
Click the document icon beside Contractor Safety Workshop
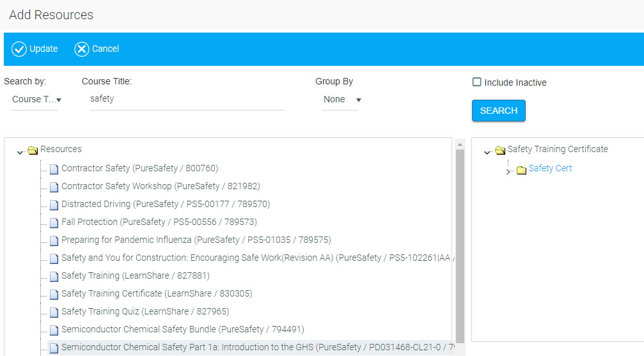tap(54, 187)
